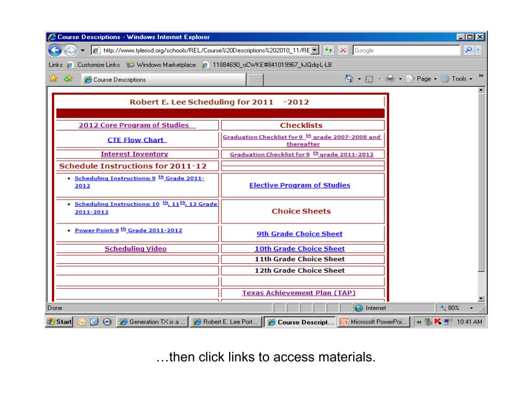Open the zoom level dropdown arrow
This screenshot has width=532, height=399.
(x=471, y=309)
